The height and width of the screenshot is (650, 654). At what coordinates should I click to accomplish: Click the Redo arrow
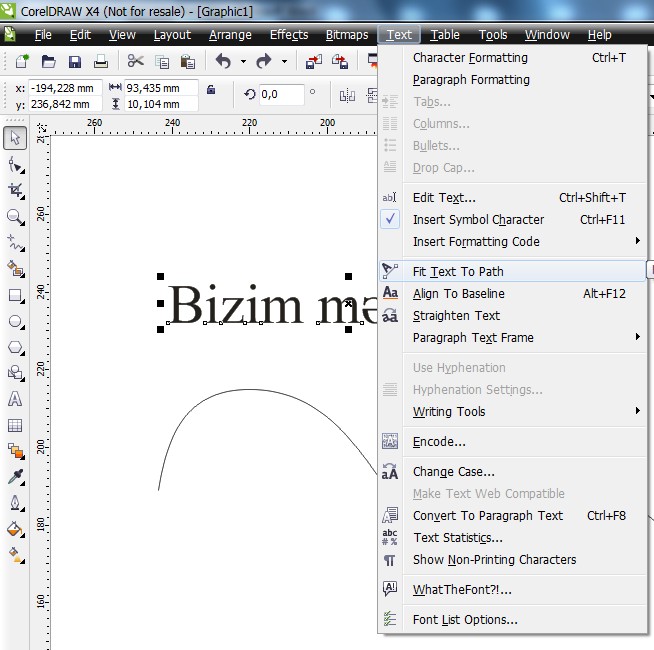click(264, 61)
